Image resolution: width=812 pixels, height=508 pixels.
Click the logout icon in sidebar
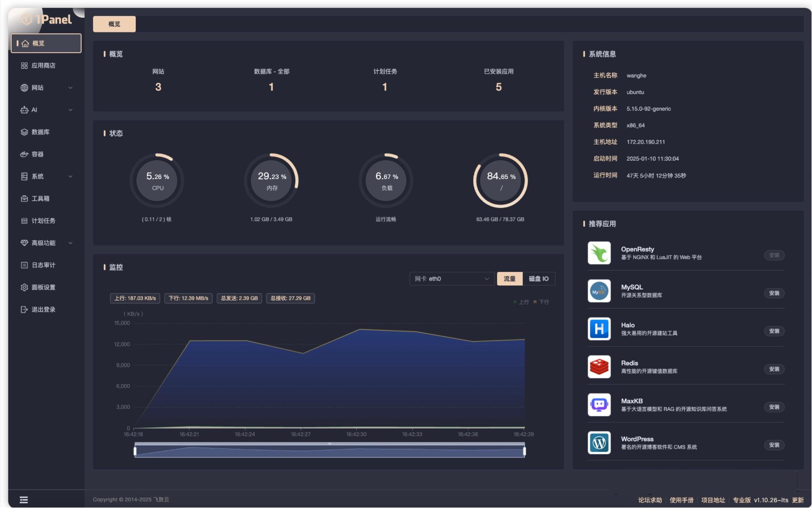point(24,309)
